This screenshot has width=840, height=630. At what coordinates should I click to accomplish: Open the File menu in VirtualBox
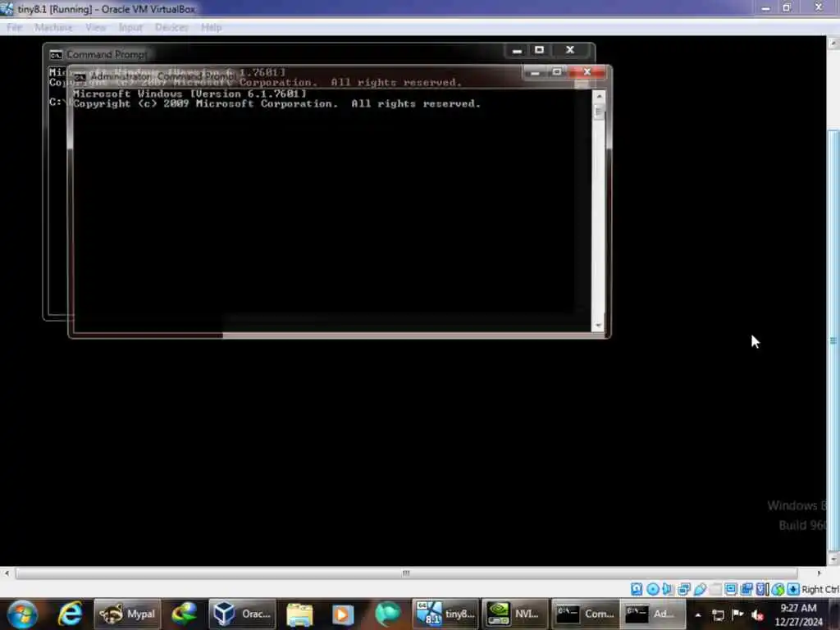tap(15, 27)
